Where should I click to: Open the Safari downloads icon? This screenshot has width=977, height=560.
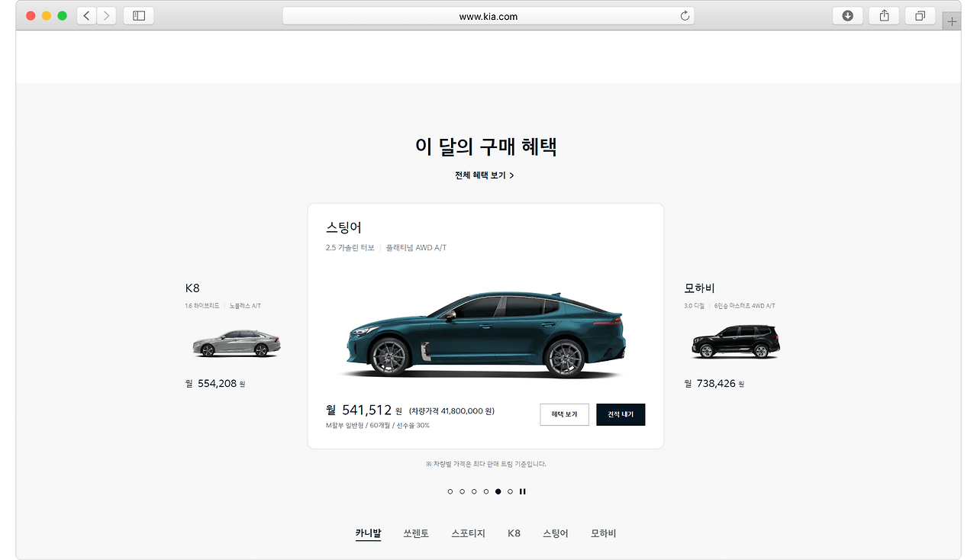point(847,16)
